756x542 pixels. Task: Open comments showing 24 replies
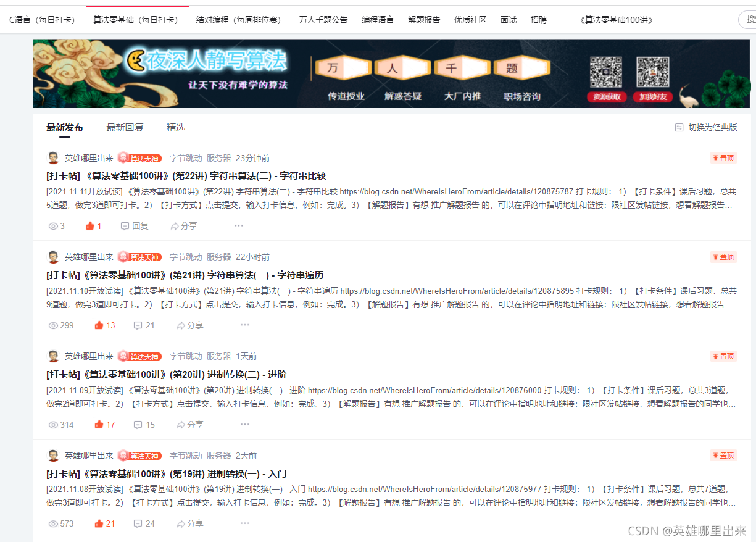tap(144, 523)
